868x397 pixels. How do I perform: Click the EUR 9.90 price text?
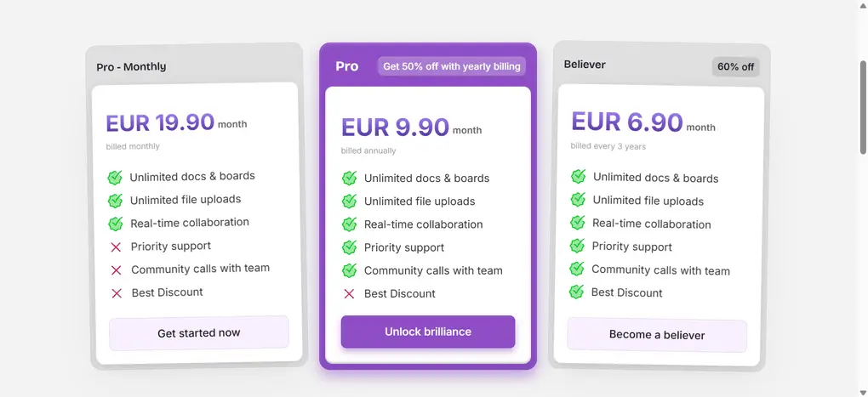pyautogui.click(x=395, y=128)
